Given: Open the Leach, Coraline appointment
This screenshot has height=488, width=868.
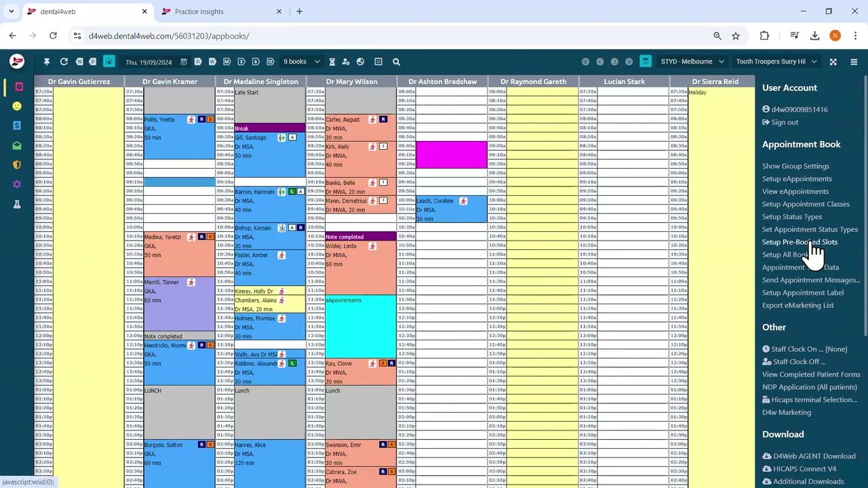Looking at the screenshot, I should coord(452,209).
